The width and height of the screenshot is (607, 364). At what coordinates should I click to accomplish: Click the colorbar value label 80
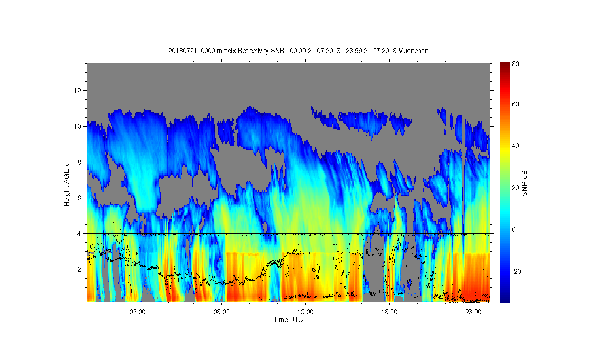point(516,64)
